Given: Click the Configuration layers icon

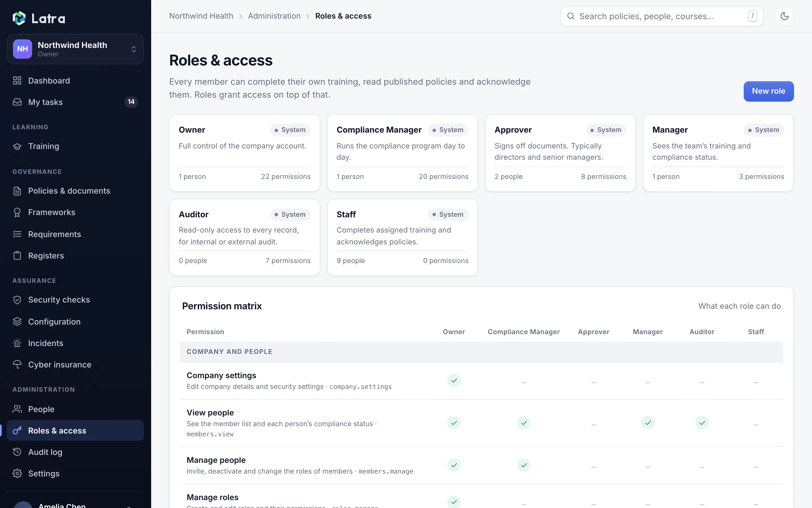Looking at the screenshot, I should pos(17,321).
